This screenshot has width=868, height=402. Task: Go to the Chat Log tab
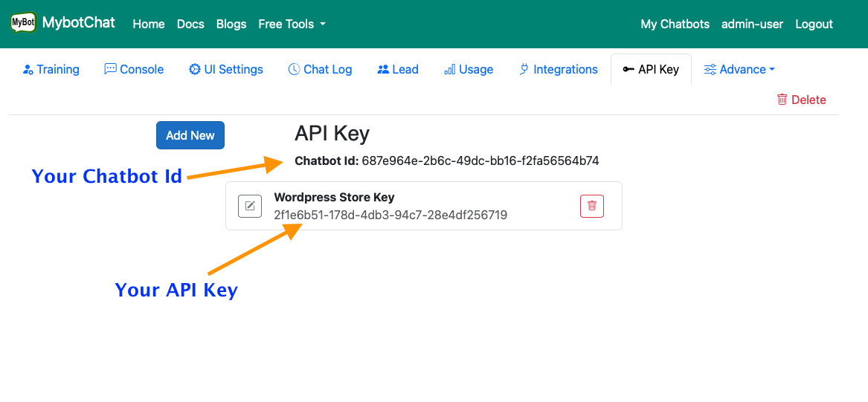point(320,70)
